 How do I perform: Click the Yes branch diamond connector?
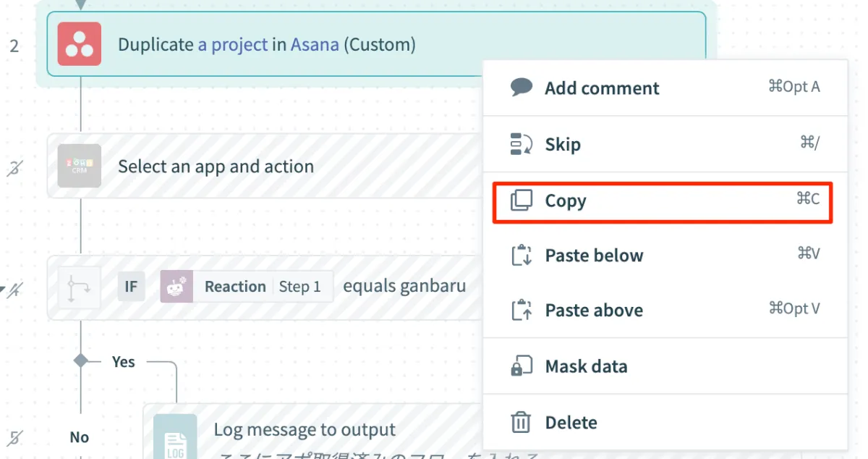[81, 361]
